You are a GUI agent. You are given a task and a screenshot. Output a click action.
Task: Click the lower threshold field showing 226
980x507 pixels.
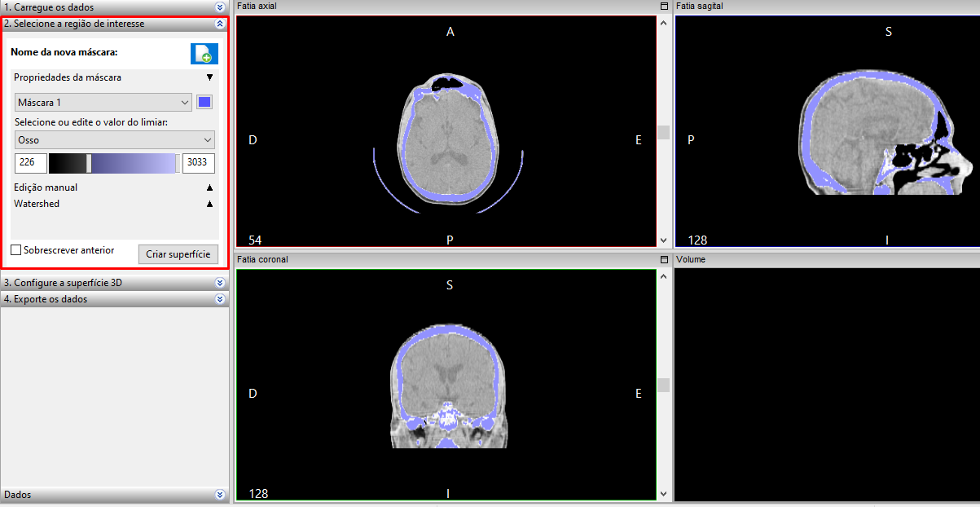click(x=30, y=163)
